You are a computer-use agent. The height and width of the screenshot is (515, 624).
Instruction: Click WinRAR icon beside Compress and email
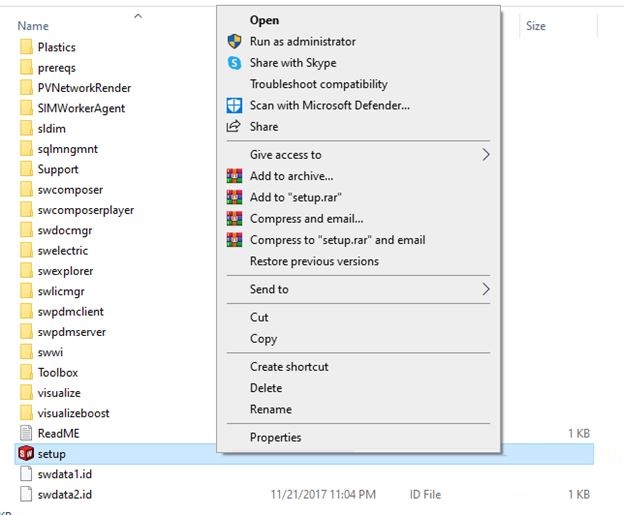click(x=234, y=218)
